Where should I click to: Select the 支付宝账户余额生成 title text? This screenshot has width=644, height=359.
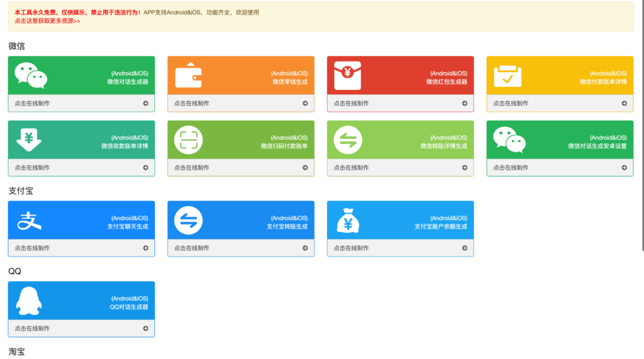pyautogui.click(x=441, y=226)
